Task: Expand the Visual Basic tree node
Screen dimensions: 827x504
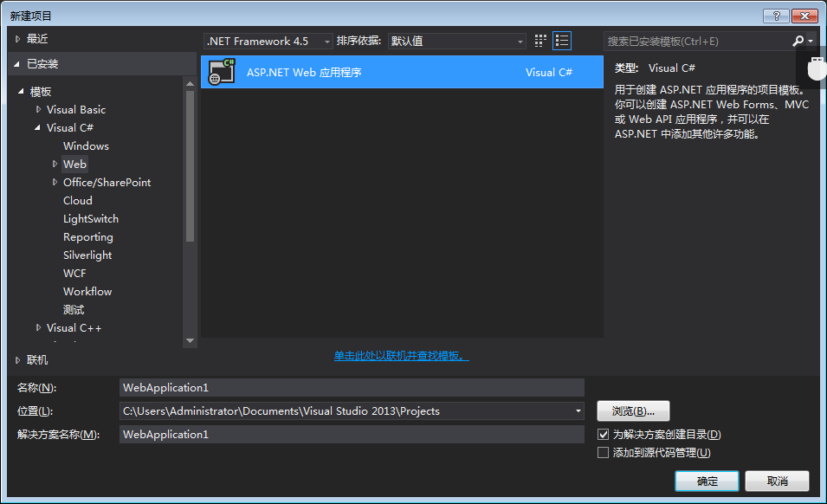Action: (38, 109)
